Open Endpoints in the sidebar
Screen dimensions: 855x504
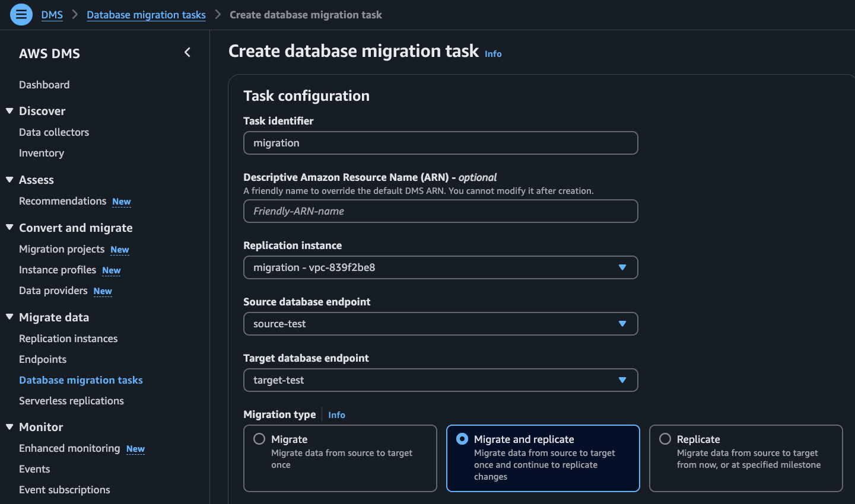click(x=43, y=359)
